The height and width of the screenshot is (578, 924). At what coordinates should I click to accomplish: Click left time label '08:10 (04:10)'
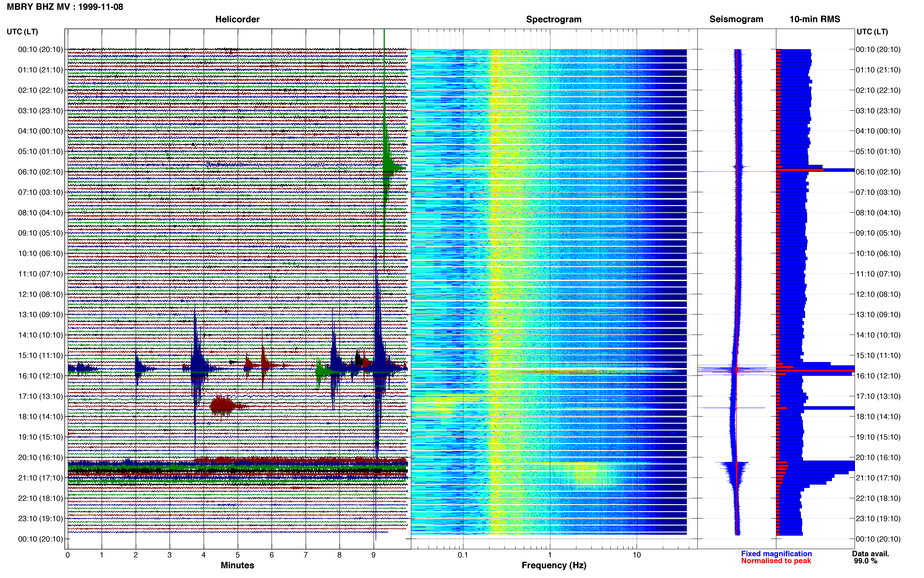[41, 212]
